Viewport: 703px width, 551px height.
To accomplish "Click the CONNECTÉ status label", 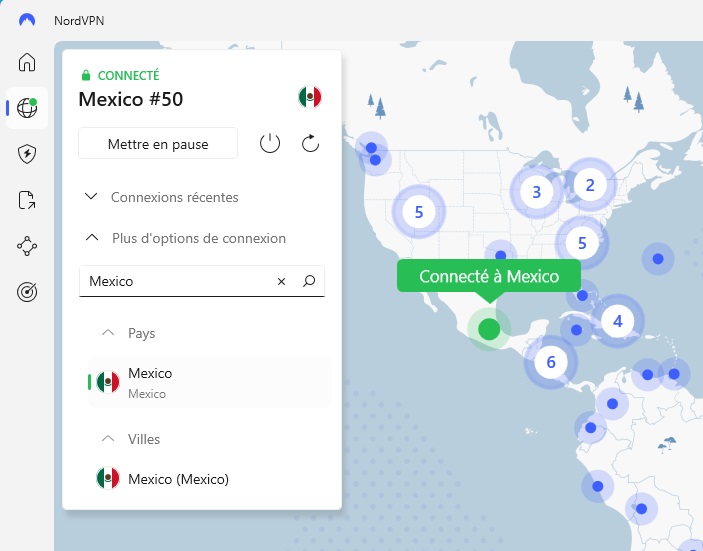I will (128, 75).
